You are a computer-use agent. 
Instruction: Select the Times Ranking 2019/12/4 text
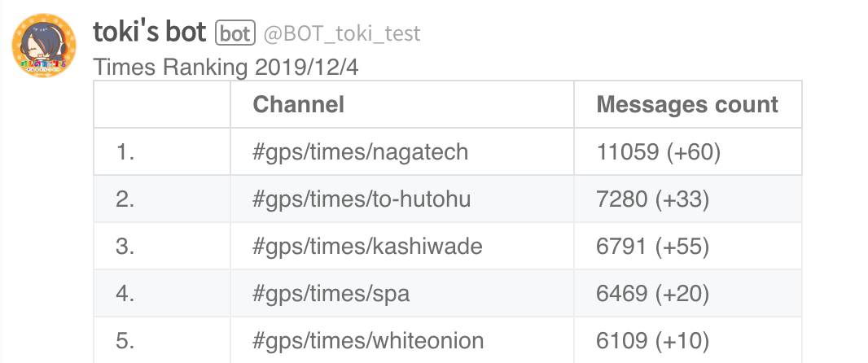pos(226,68)
